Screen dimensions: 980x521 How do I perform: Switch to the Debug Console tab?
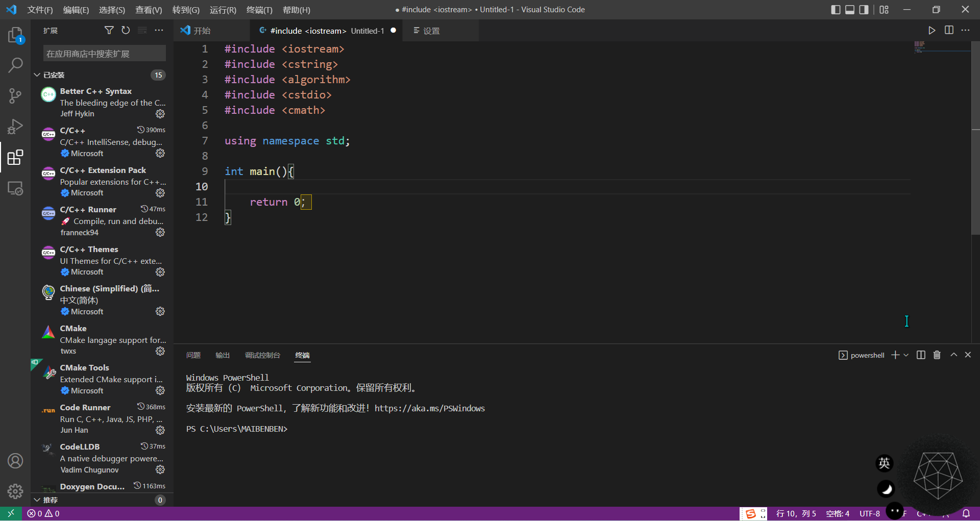[262, 355]
